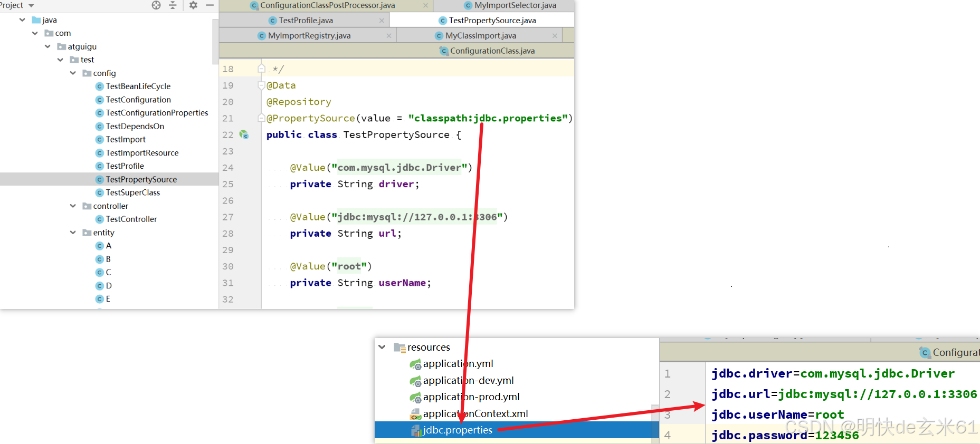The image size is (980, 444).
Task: Collapse the entity package
Action: pos(73,233)
